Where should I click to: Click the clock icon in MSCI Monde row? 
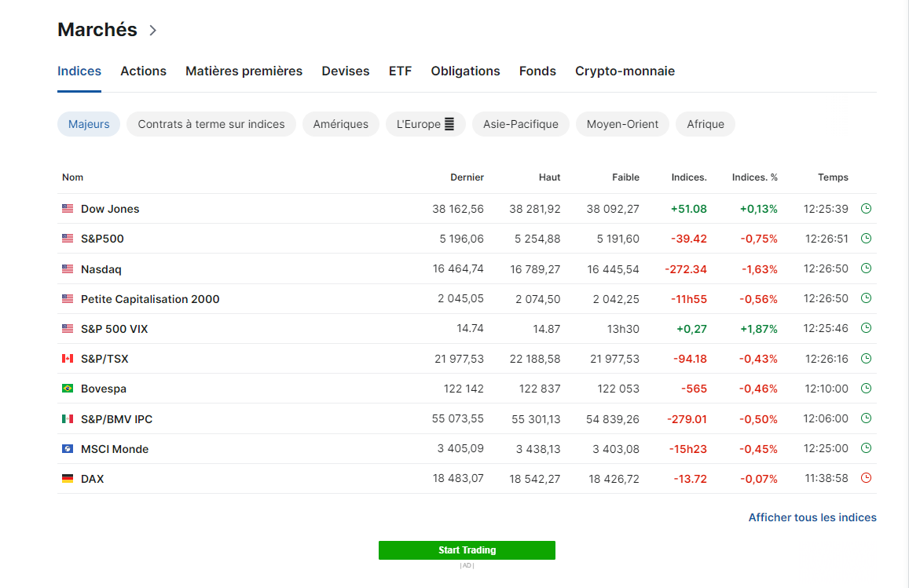click(866, 447)
